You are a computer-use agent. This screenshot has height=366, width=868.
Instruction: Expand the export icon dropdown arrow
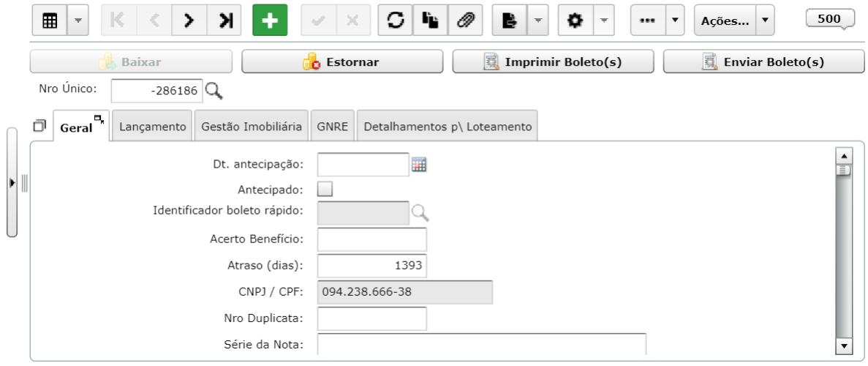(537, 20)
